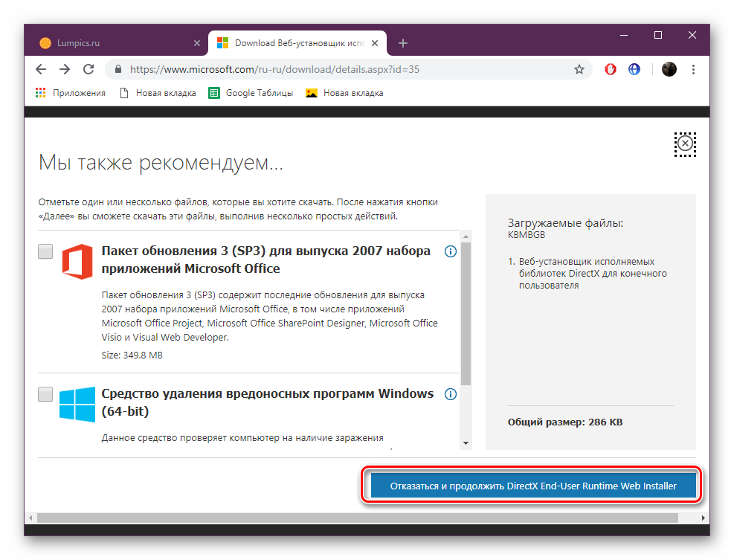
Task: Click decline and continue DirectX installer button
Action: (532, 486)
